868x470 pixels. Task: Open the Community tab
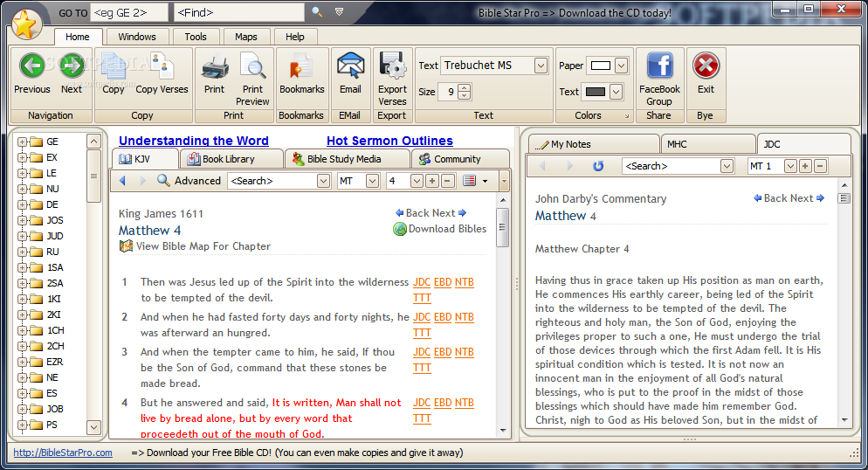pos(460,159)
